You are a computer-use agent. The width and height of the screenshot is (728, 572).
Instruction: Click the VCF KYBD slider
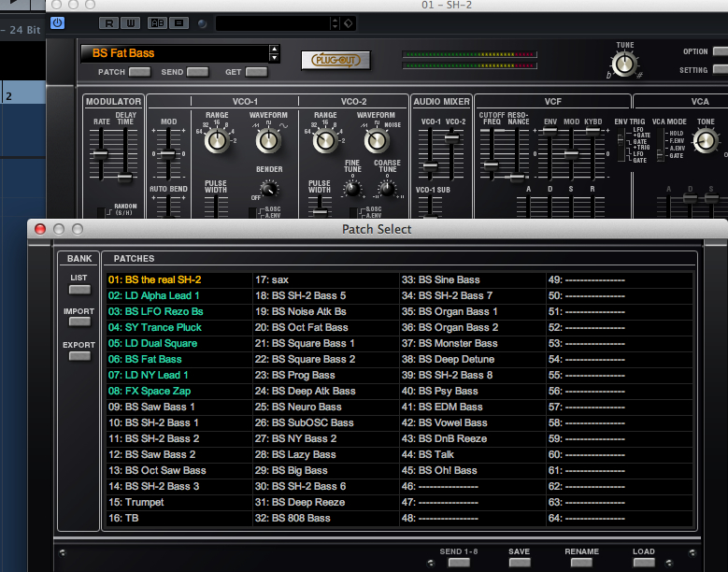pyautogui.click(x=592, y=132)
